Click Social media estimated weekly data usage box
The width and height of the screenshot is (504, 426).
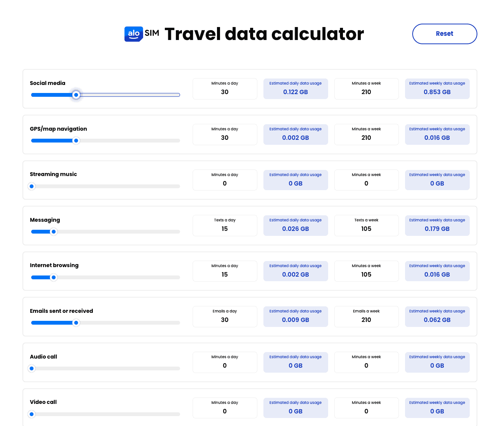click(437, 89)
